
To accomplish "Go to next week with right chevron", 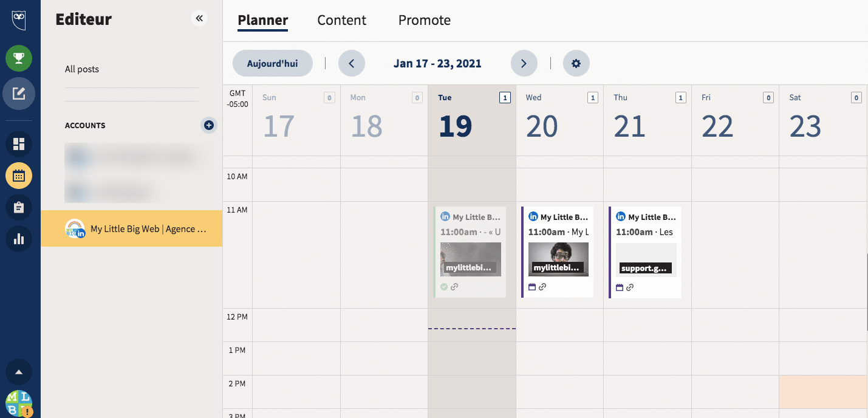I will tap(524, 63).
